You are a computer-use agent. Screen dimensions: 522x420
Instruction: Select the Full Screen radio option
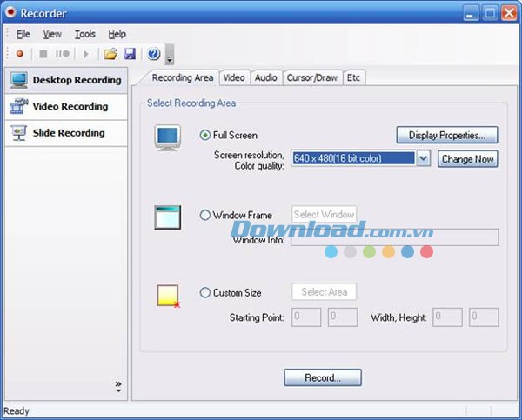click(205, 135)
